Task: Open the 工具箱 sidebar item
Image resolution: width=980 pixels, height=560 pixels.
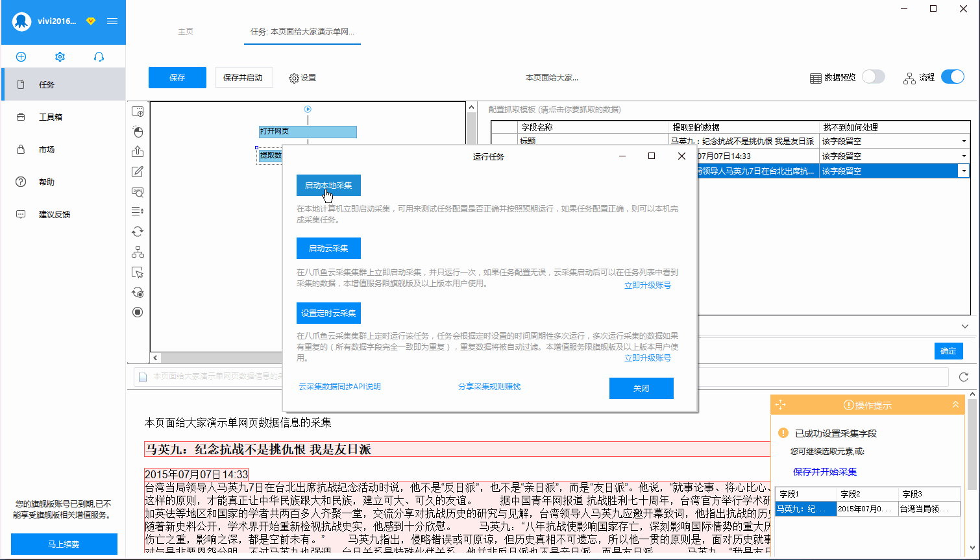Action: pyautogui.click(x=63, y=117)
